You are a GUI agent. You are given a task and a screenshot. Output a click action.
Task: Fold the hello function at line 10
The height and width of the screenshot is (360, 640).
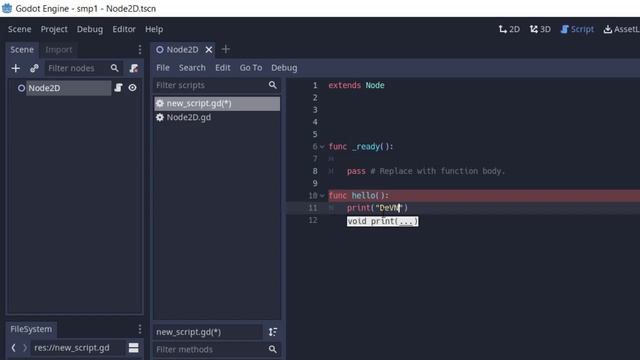[322, 196]
